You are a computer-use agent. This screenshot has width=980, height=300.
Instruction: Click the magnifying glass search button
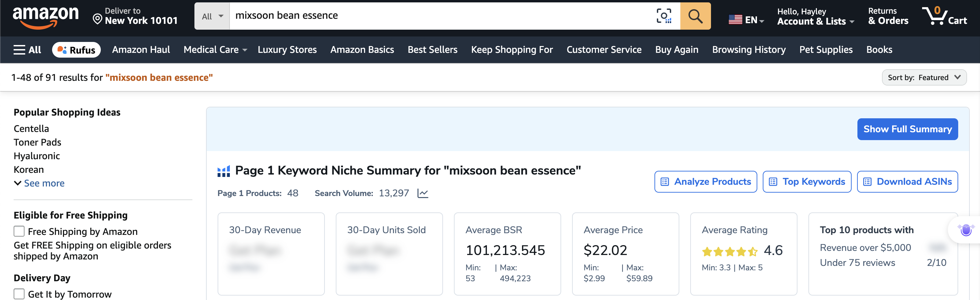pyautogui.click(x=695, y=16)
